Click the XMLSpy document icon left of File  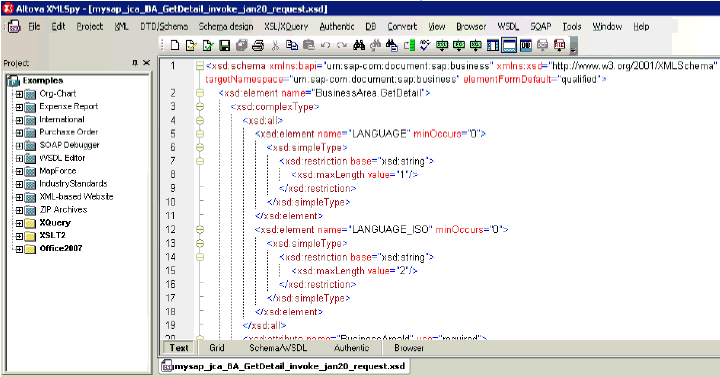[x=14, y=27]
